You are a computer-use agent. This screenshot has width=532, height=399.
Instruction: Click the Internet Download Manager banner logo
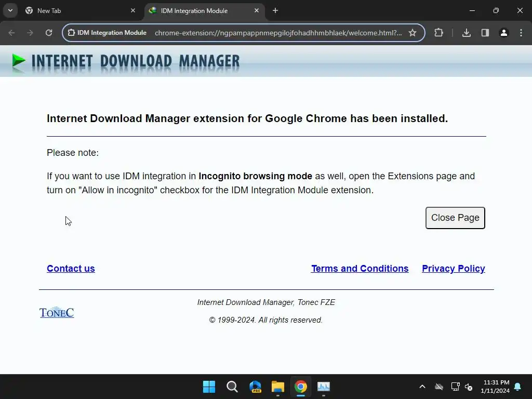pos(126,61)
